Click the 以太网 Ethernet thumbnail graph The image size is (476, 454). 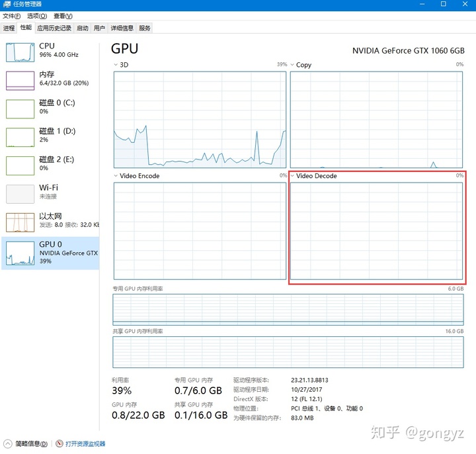pos(20,222)
